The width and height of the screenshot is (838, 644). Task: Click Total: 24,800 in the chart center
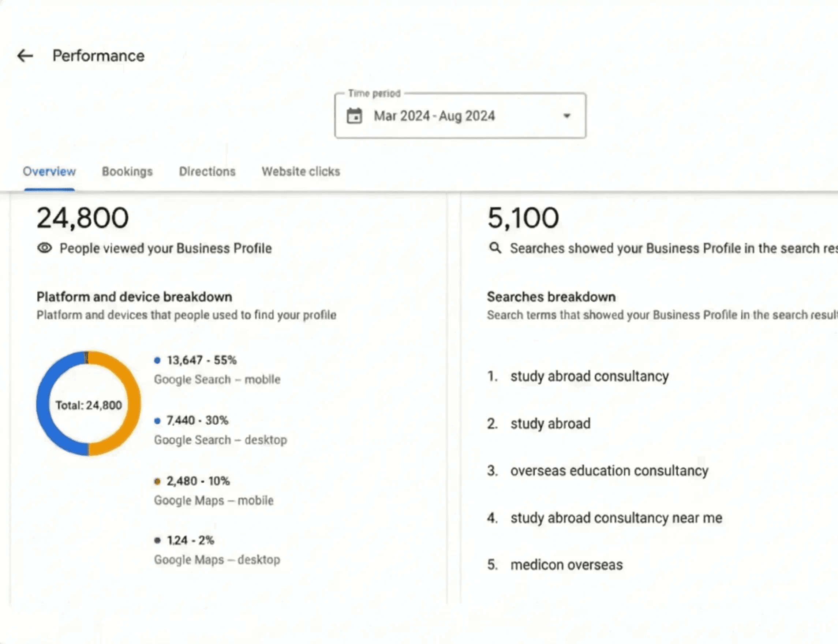89,405
